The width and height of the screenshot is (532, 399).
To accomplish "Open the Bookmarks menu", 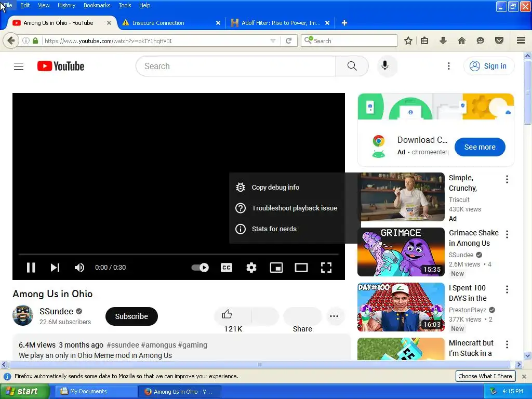I will click(97, 5).
